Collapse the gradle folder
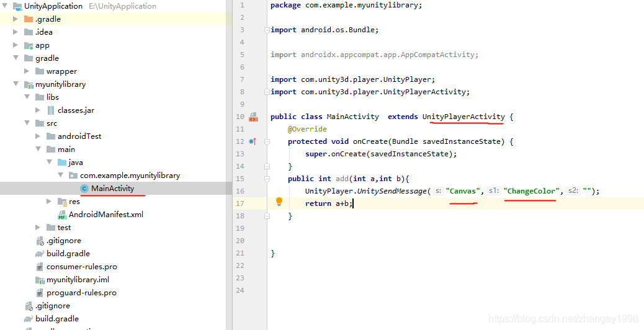Screen dimensions: 644x330 tap(16, 58)
